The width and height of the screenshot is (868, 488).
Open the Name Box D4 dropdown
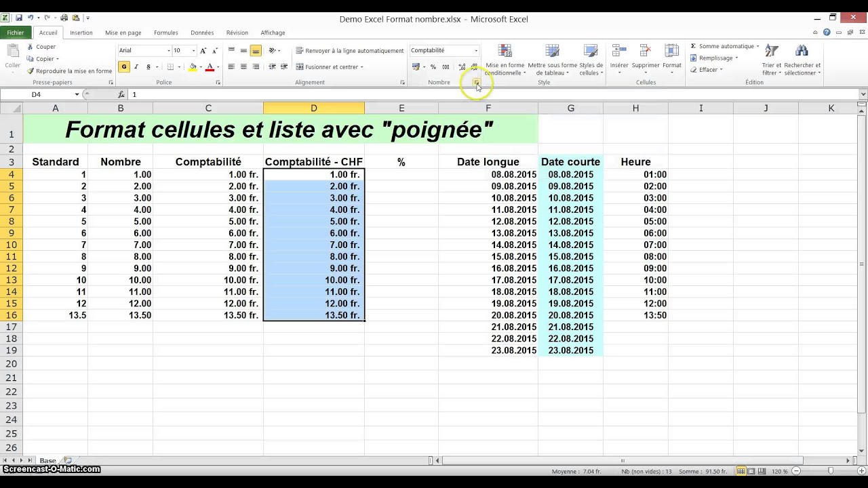click(77, 94)
